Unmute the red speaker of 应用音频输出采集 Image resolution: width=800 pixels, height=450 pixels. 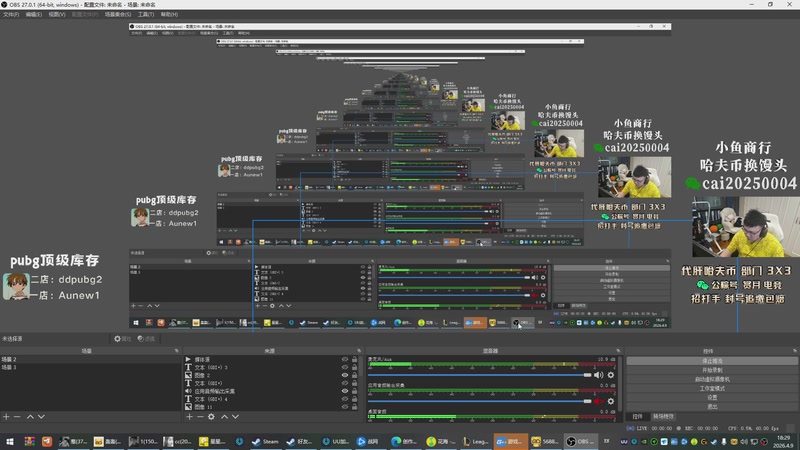(598, 402)
